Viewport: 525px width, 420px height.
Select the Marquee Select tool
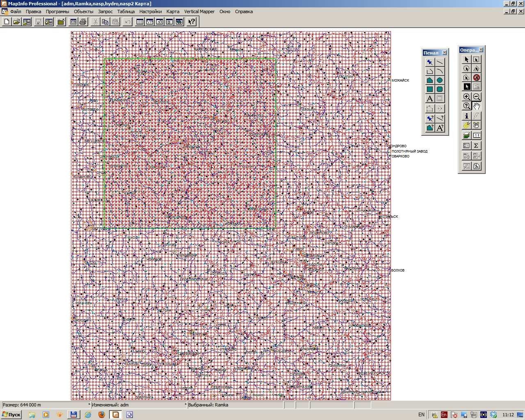click(476, 59)
